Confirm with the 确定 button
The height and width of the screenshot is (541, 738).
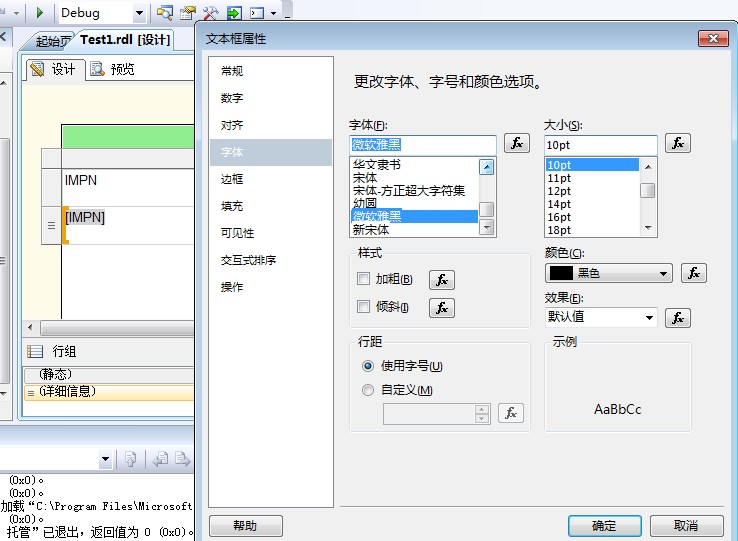pyautogui.click(x=604, y=525)
